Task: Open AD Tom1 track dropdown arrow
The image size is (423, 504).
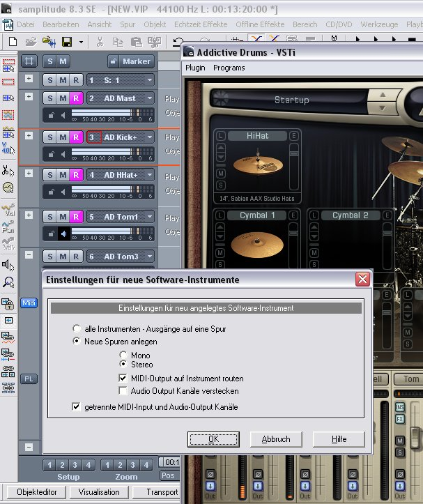Action: 150,217
